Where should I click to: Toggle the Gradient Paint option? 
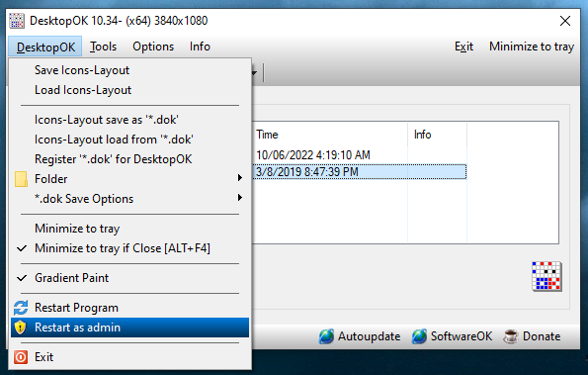(x=129, y=278)
